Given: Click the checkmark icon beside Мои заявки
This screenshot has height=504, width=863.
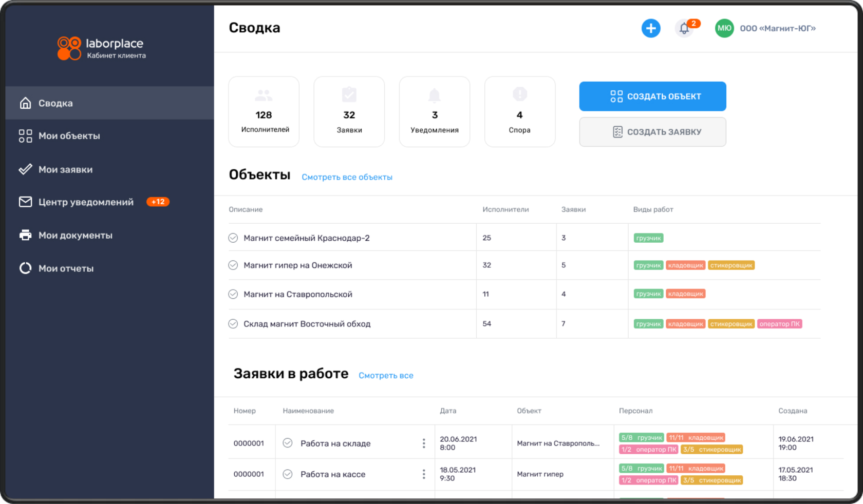Looking at the screenshot, I should click(x=25, y=169).
